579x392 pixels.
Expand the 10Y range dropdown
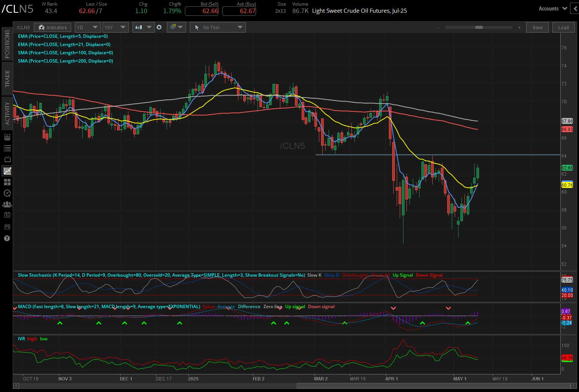coord(115,27)
